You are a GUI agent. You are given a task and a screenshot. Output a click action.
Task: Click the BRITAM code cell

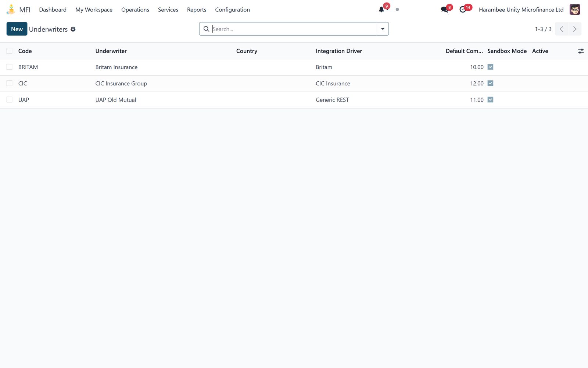coord(28,67)
